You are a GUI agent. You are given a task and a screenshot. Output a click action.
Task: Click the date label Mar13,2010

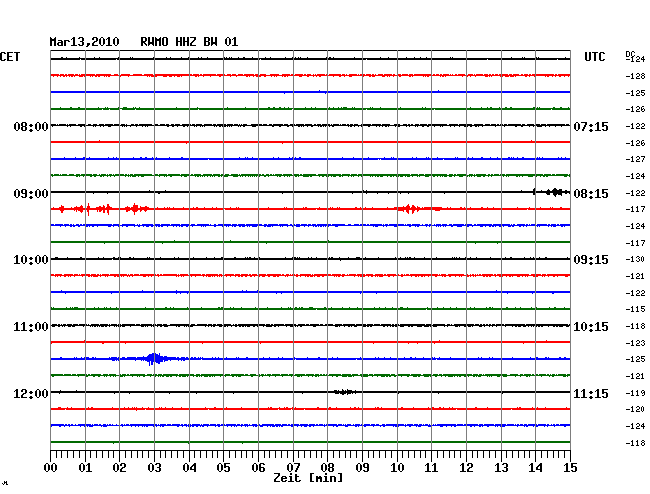[85, 42]
